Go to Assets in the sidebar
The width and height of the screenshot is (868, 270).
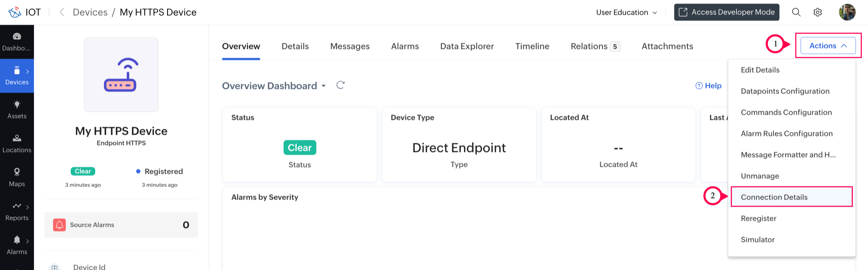pos(17,109)
